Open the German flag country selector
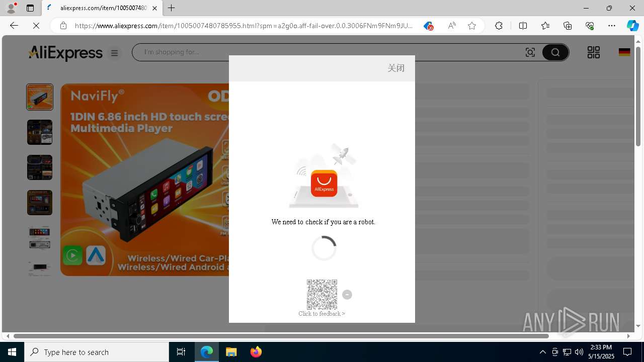This screenshot has height=362, width=644. pyautogui.click(x=624, y=52)
